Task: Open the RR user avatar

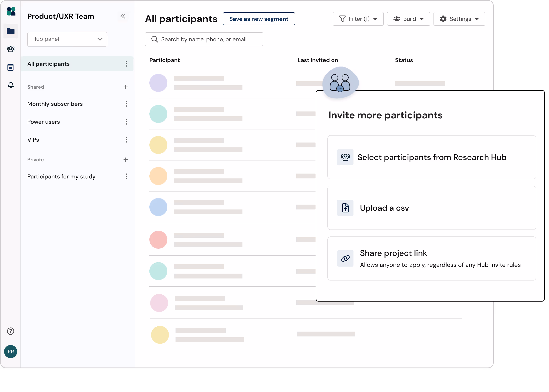Action: [11, 351]
